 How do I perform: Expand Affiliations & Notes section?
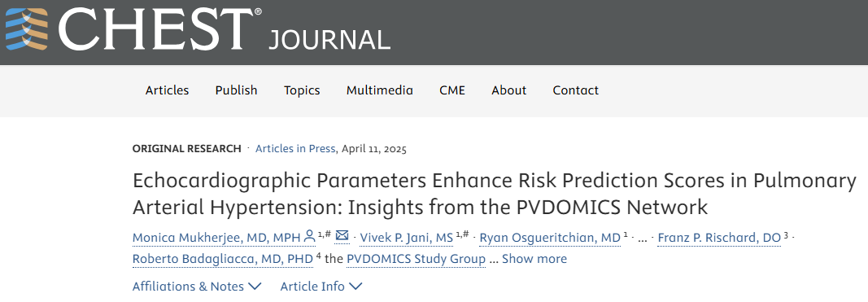[197, 287]
